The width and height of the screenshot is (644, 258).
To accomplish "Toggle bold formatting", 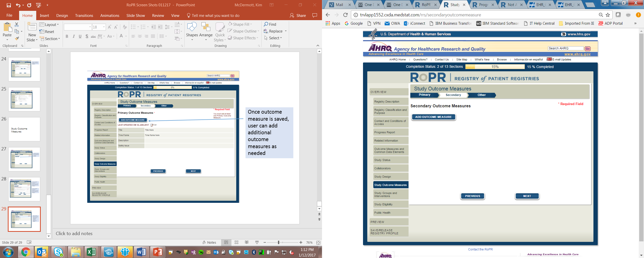I will pos(67,36).
